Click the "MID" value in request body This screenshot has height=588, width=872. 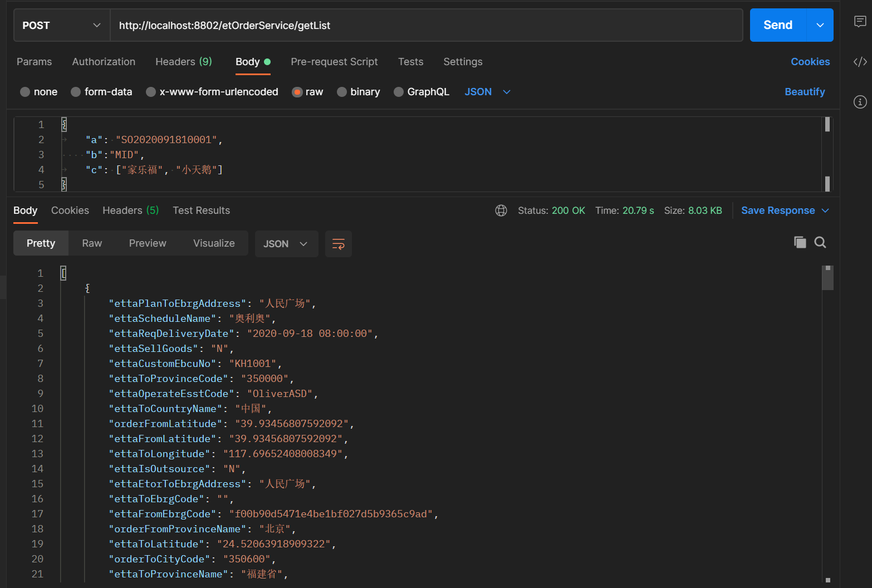(x=125, y=155)
